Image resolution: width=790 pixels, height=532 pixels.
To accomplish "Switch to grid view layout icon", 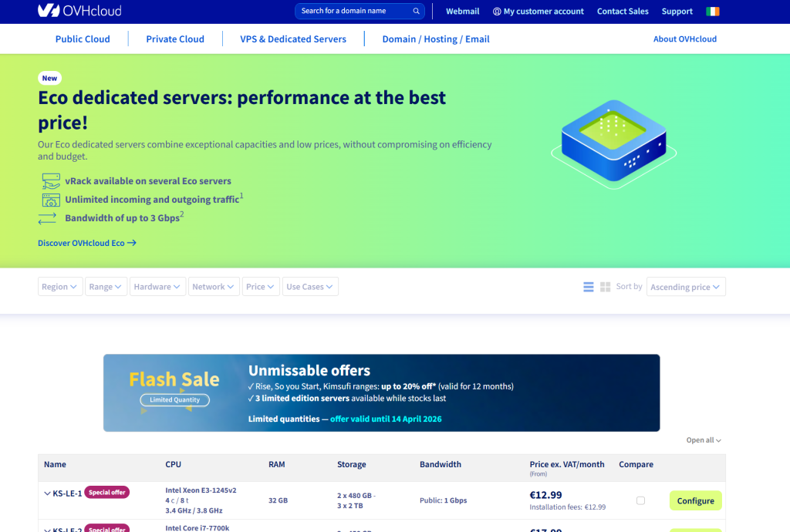I will click(606, 287).
